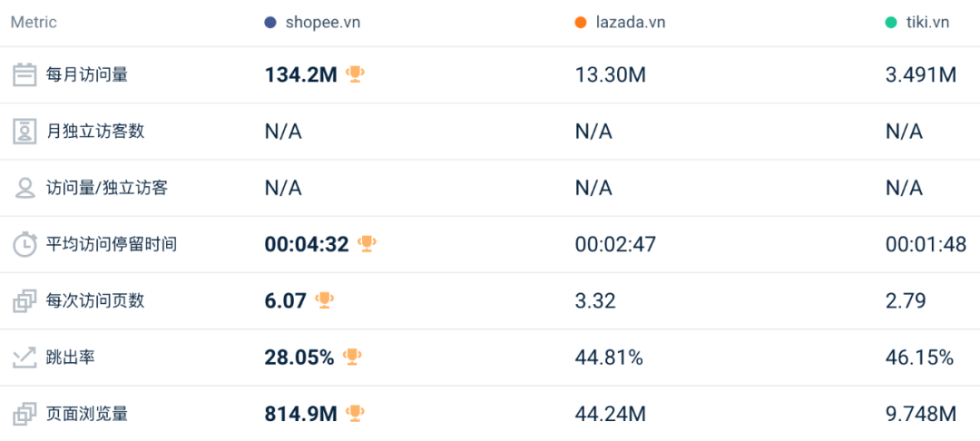
Task: Click the stopwatch icon beside 平均访问停留时间
Action: click(25, 244)
